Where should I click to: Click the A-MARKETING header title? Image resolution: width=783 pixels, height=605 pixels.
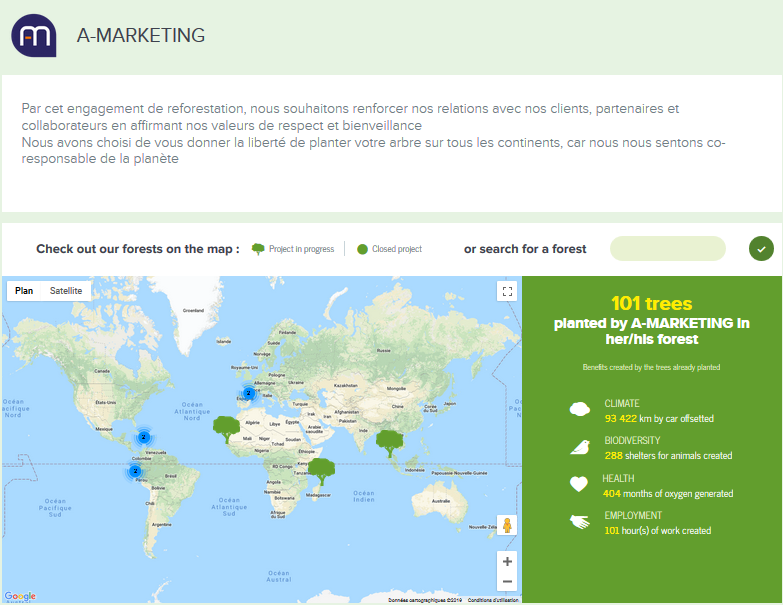(x=141, y=36)
